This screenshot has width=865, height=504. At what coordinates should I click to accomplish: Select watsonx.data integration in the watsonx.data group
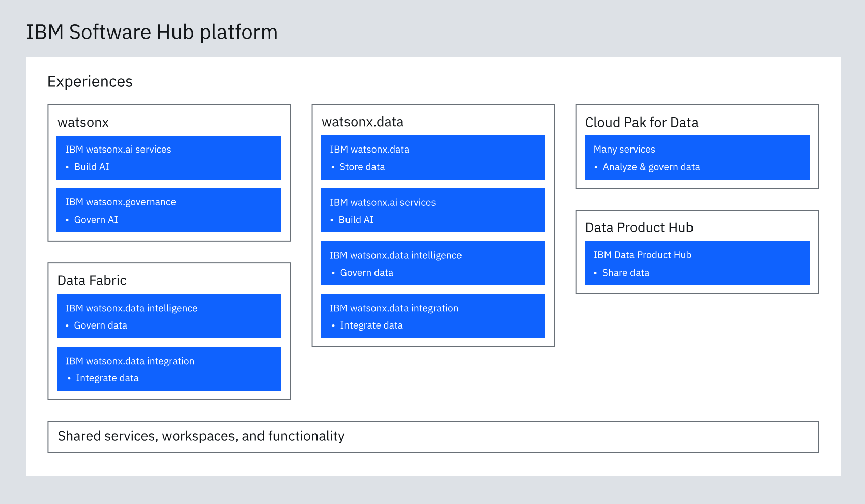pos(432,316)
